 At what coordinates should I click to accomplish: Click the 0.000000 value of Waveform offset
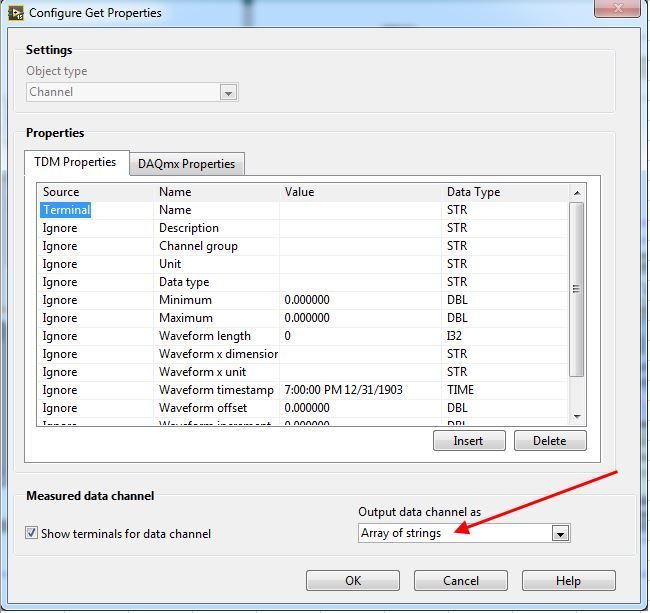coord(307,408)
